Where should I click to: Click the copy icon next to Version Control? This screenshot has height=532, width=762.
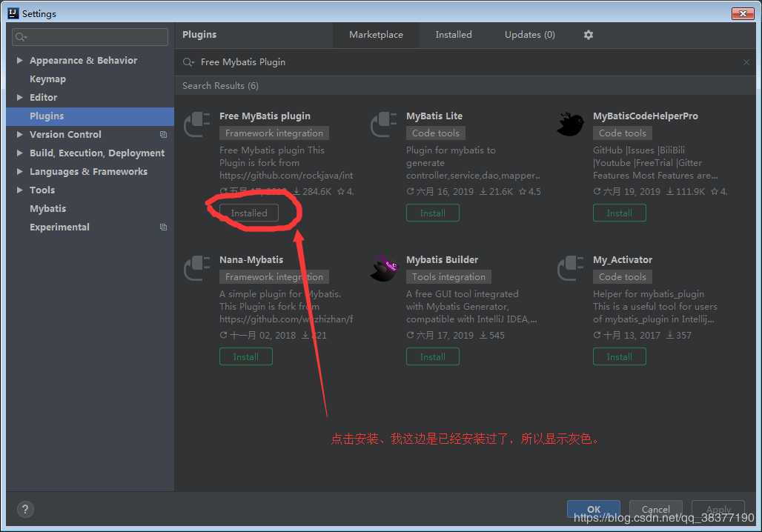pos(163,135)
